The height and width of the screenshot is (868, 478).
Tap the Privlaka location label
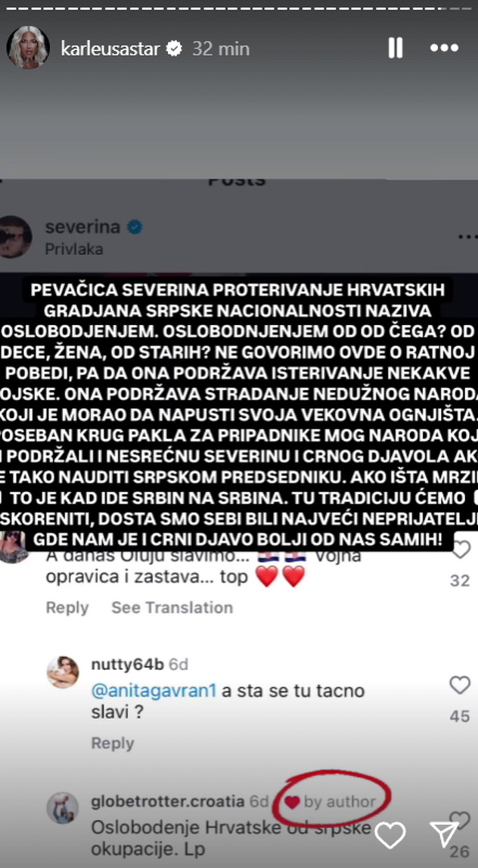point(74,249)
